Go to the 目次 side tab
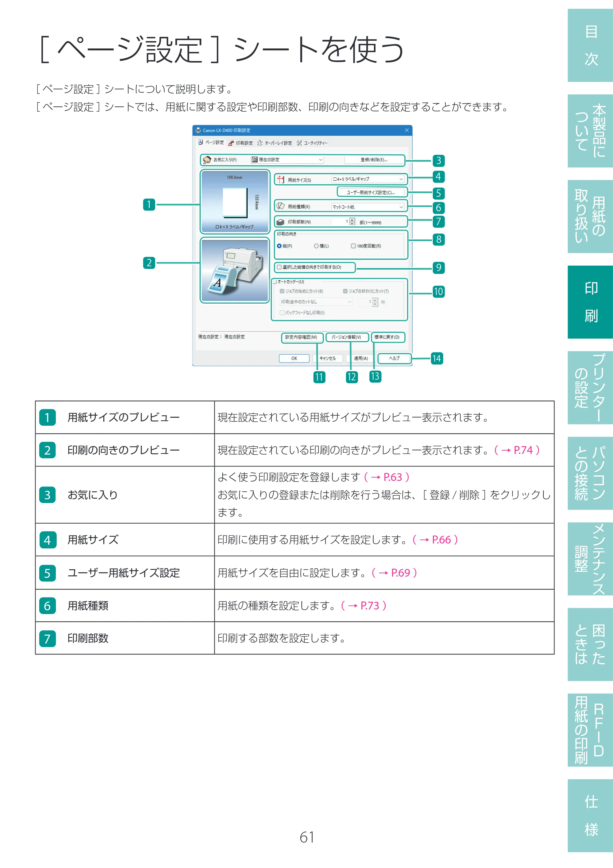 tap(590, 46)
